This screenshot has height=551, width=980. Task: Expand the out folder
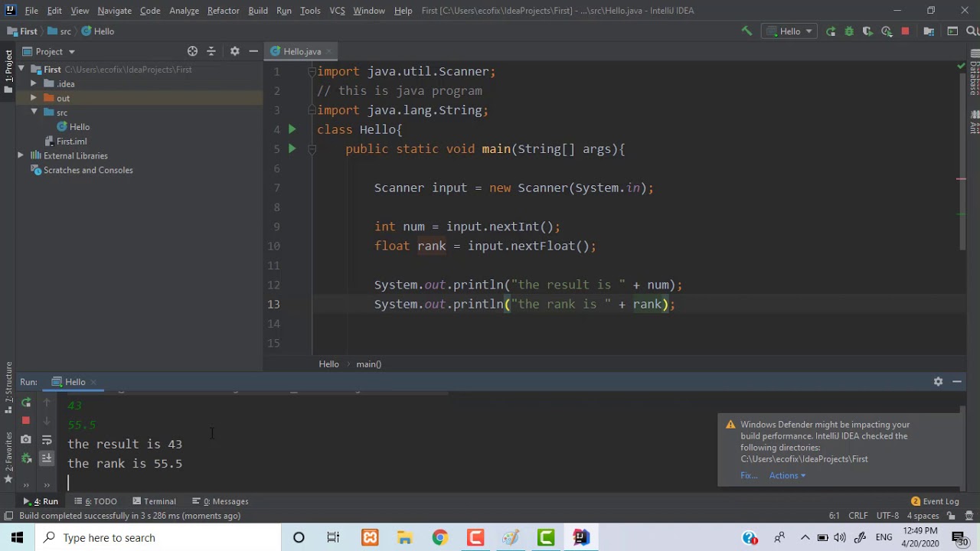[x=33, y=98]
